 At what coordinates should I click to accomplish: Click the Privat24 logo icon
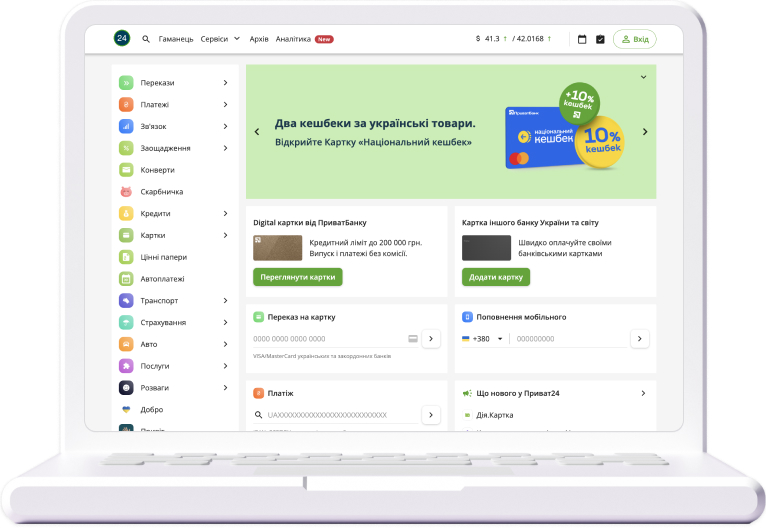click(122, 39)
